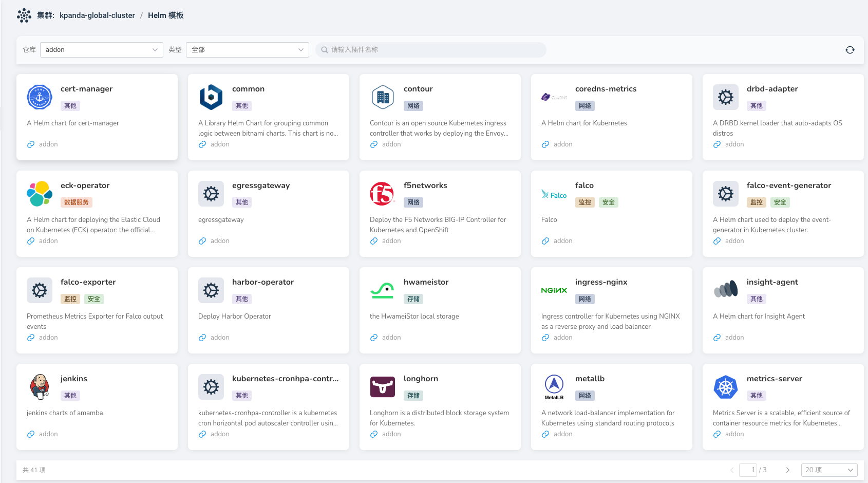Click 'Deploy Harbor Operator' description text
Image resolution: width=868 pixels, height=483 pixels.
point(235,317)
